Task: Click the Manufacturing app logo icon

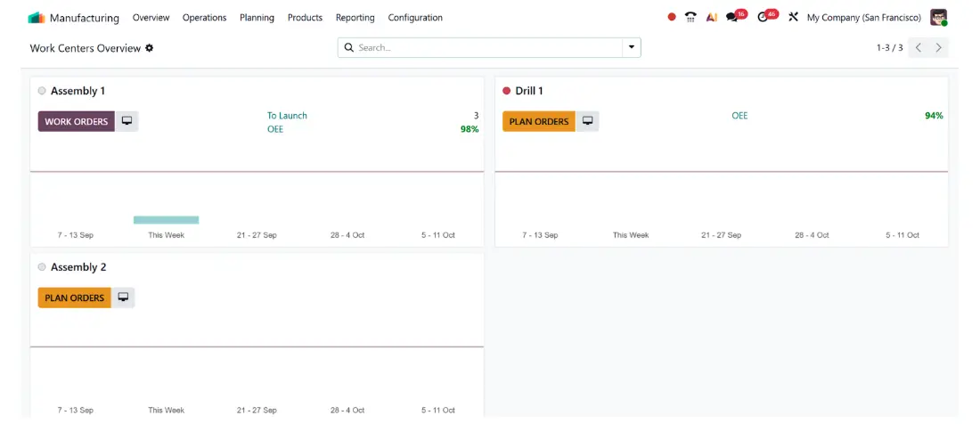Action: (37, 18)
